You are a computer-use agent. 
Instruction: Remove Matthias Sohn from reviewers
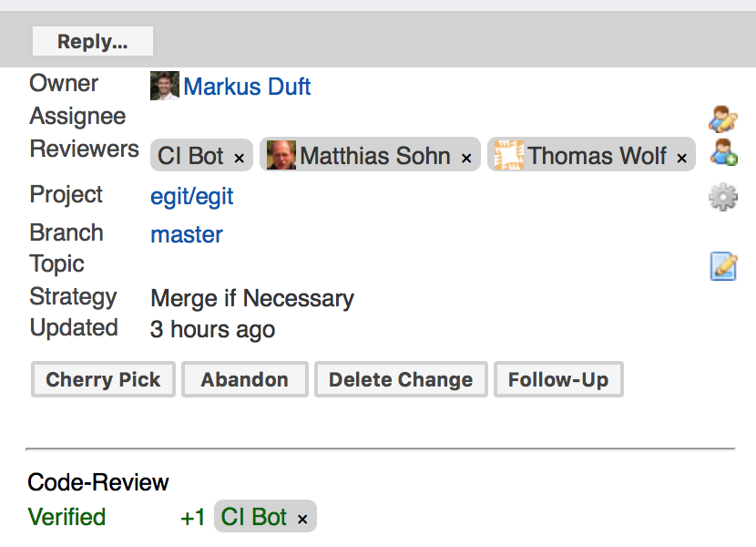[x=466, y=159]
